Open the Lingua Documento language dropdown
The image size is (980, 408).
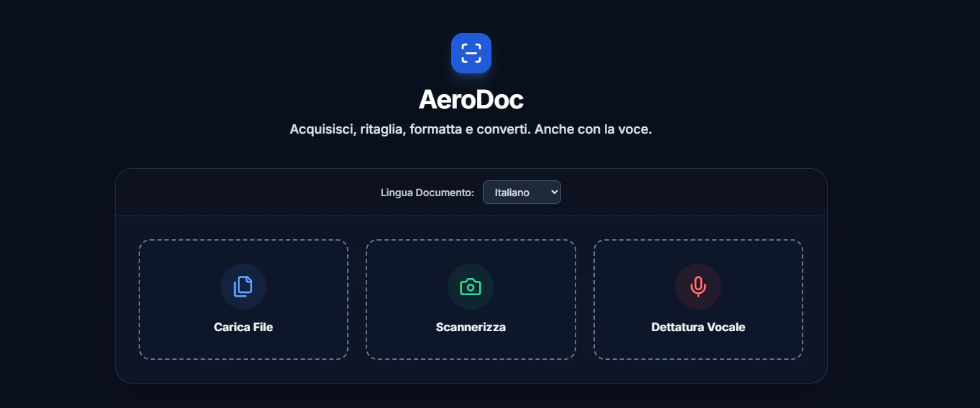[x=522, y=193]
